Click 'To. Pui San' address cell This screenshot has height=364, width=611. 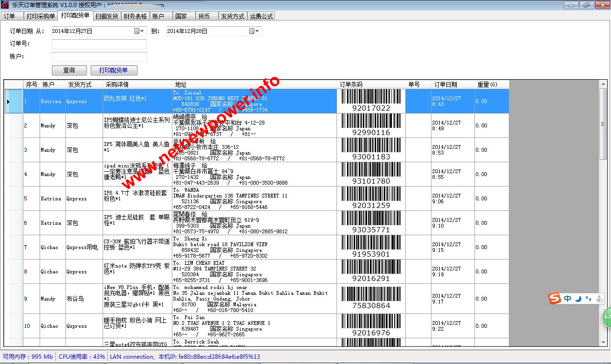tap(254, 326)
